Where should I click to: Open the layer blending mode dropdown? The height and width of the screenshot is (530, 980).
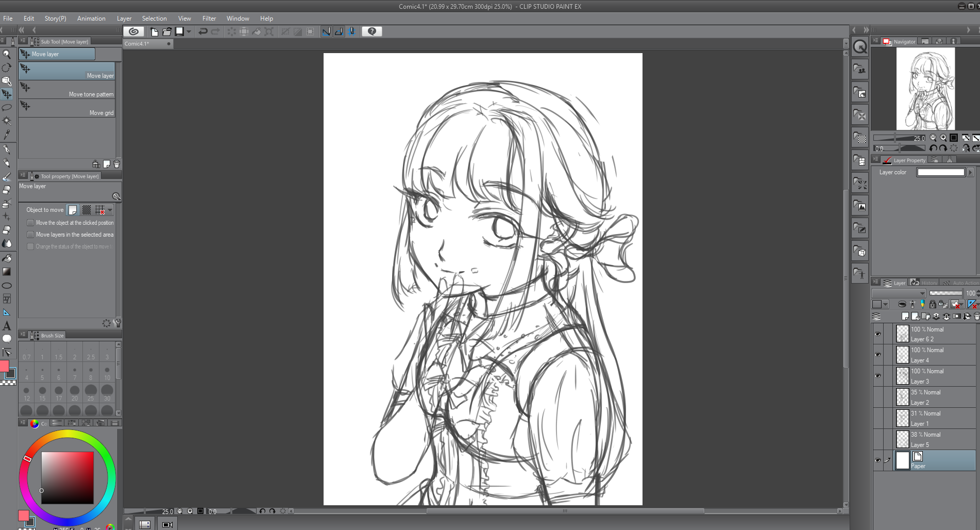[899, 293]
